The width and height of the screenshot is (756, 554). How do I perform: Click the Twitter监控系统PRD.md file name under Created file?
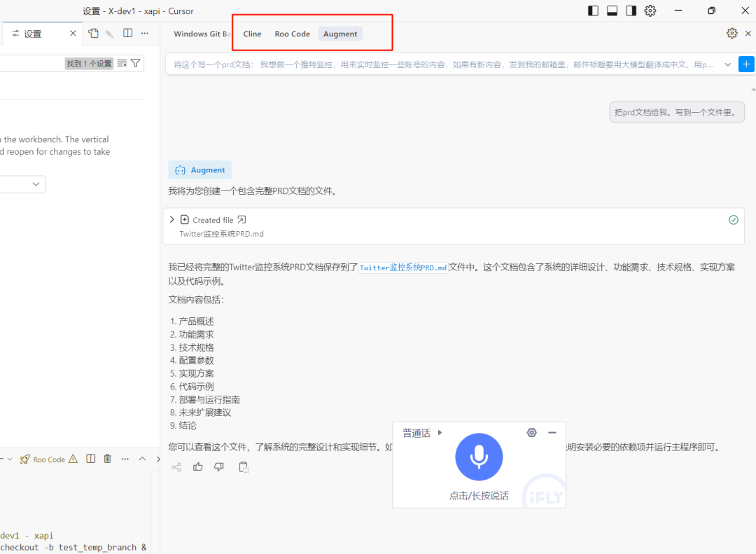click(221, 234)
